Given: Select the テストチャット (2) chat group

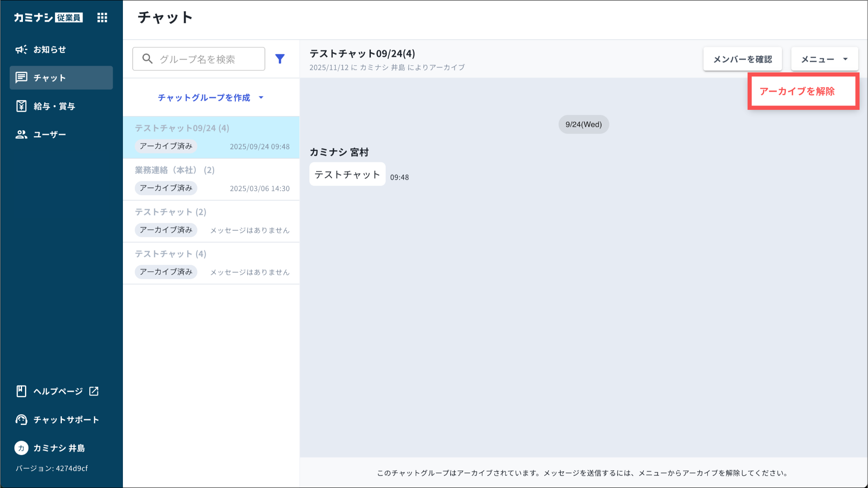Looking at the screenshot, I should [x=211, y=221].
